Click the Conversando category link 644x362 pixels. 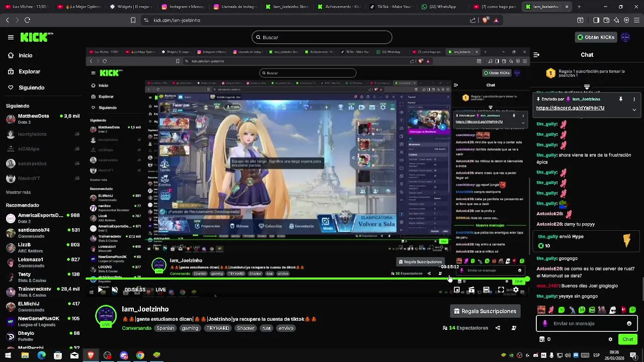point(136,328)
